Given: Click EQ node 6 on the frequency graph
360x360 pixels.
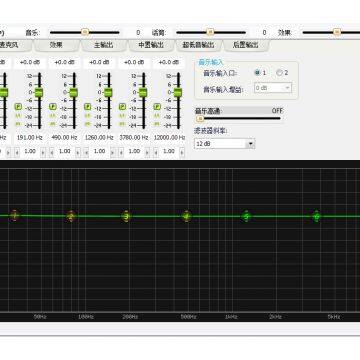Looking at the screenshot, I should [x=317, y=217].
